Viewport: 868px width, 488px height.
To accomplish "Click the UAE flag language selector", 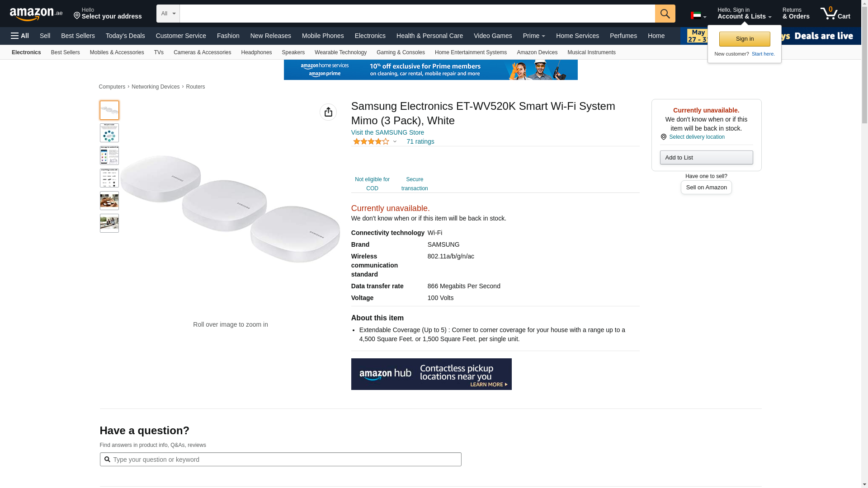I will [x=698, y=15].
